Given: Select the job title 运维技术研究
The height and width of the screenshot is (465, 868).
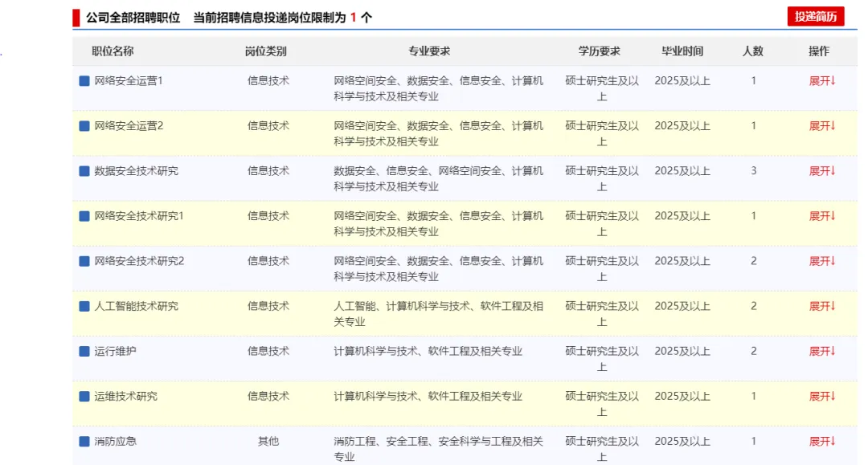Looking at the screenshot, I should (x=125, y=397).
